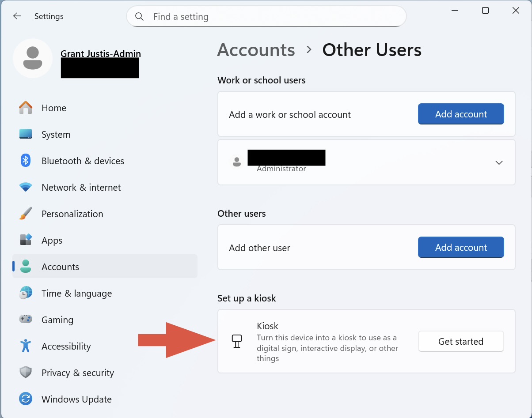The width and height of the screenshot is (532, 418).
Task: Click the Bluetooth icon in sidebar
Action: pos(26,161)
